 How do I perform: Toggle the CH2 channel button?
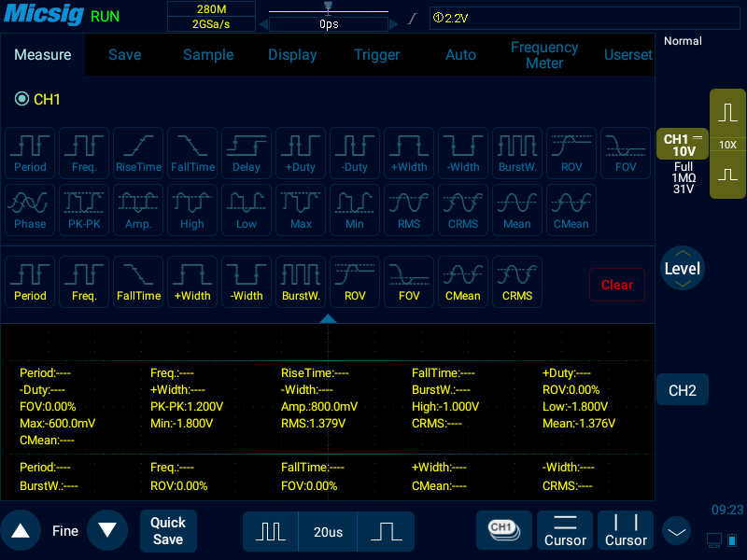(x=682, y=391)
